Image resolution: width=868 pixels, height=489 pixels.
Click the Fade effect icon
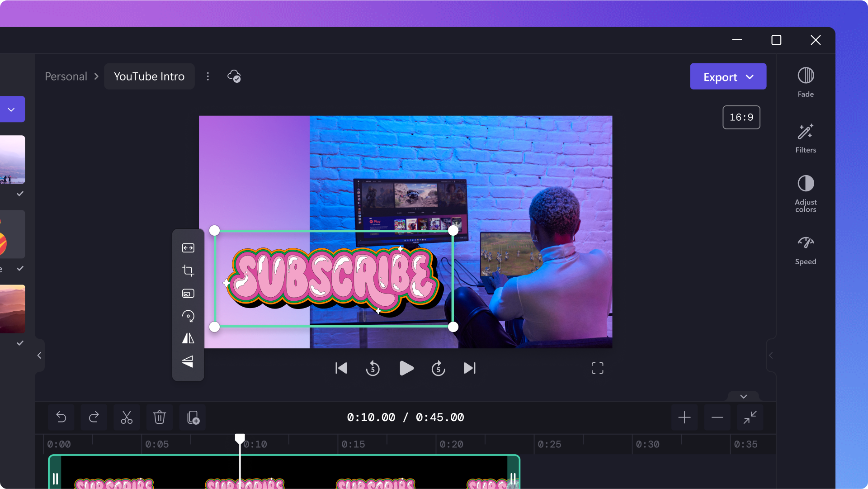pyautogui.click(x=806, y=76)
